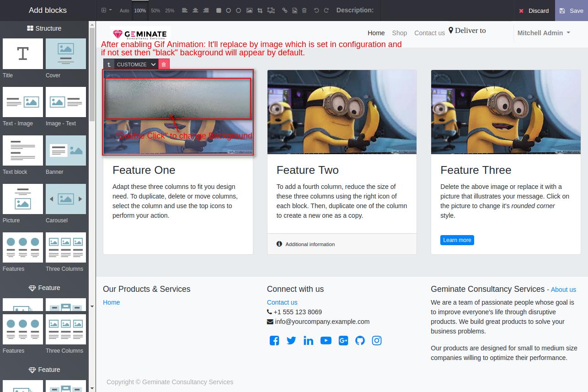Click the Learn more button under Feature Three
Viewport: 588px width, 392px height.
click(x=457, y=240)
